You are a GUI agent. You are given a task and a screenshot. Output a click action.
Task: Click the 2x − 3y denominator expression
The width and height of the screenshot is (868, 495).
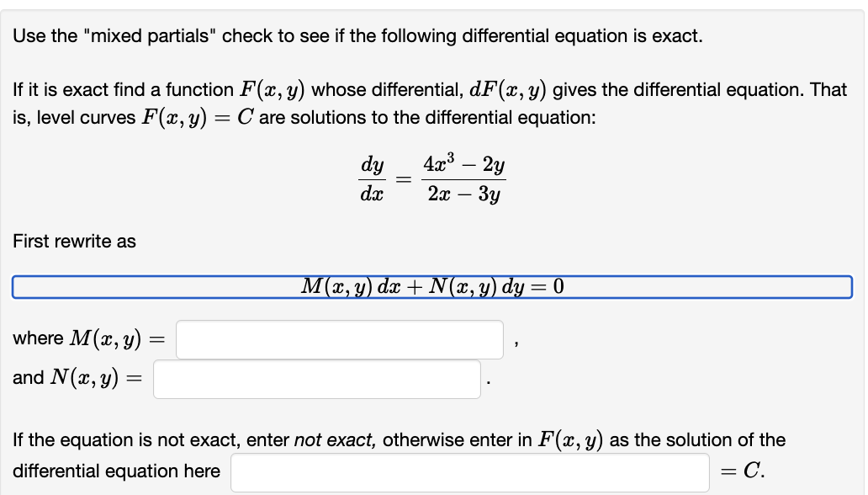pyautogui.click(x=464, y=194)
